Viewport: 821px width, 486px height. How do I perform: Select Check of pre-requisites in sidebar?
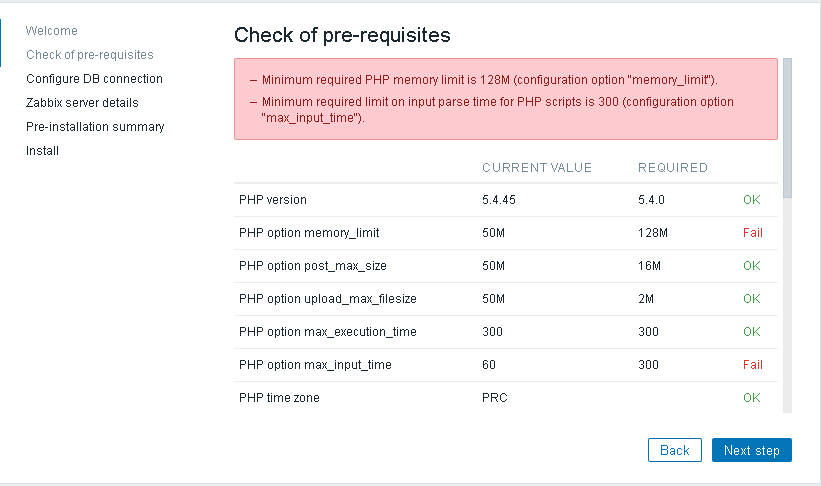[90, 55]
